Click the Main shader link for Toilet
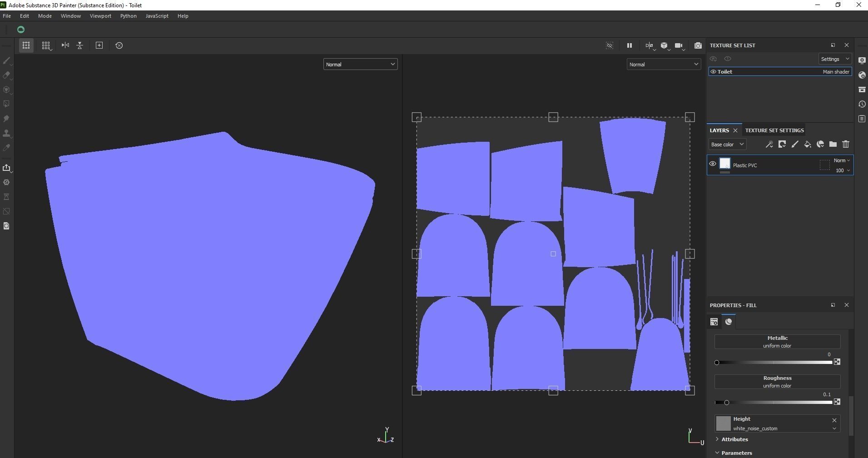 tap(836, 72)
